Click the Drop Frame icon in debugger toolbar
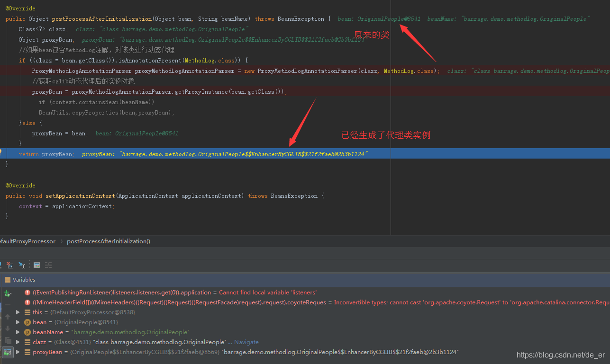This screenshot has height=364, width=610. (9, 265)
